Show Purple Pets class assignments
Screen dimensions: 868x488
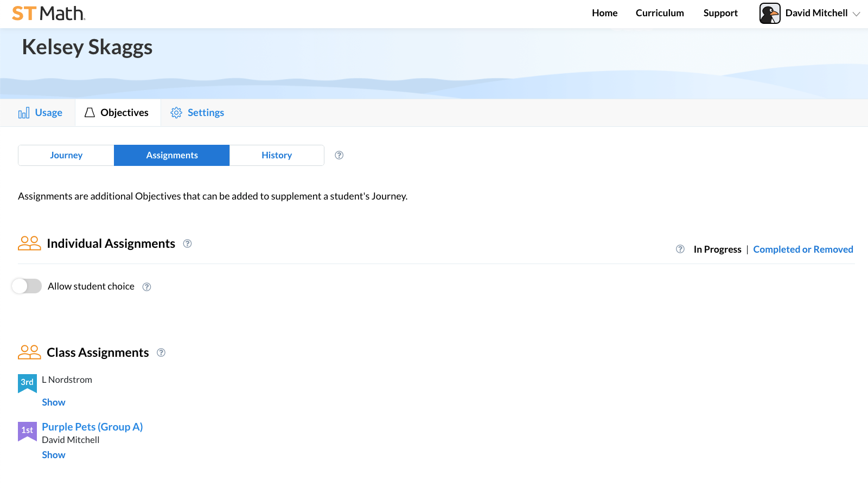pyautogui.click(x=54, y=455)
